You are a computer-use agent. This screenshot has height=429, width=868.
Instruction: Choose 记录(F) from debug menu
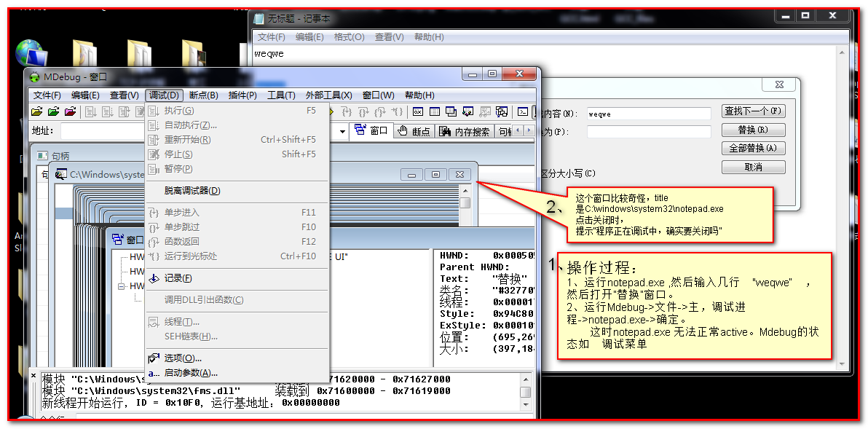237,278
